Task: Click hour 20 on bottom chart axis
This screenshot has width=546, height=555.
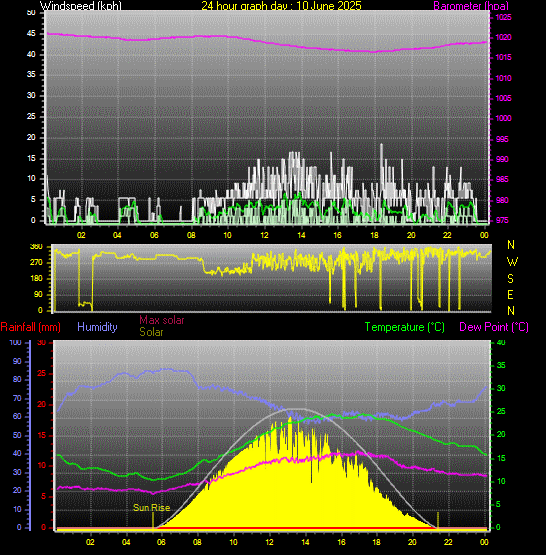Action: pos(412,542)
